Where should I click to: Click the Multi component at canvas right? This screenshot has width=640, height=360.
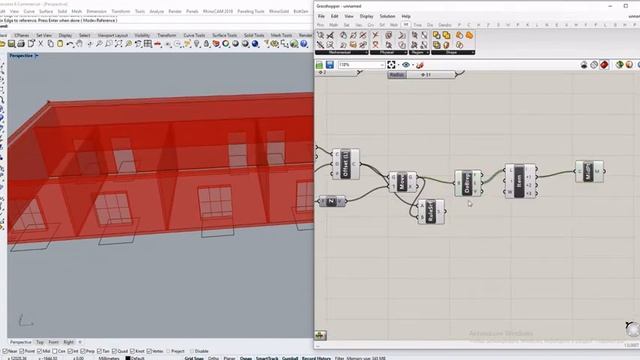(589, 171)
